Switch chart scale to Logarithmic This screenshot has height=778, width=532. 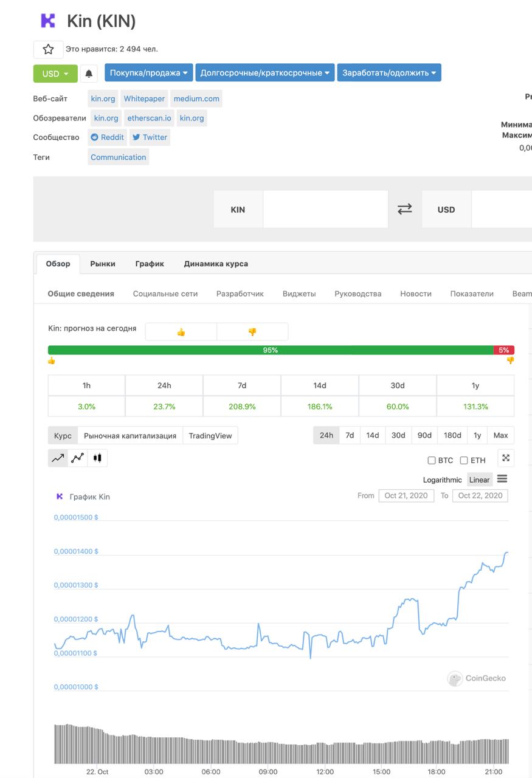[x=443, y=480]
